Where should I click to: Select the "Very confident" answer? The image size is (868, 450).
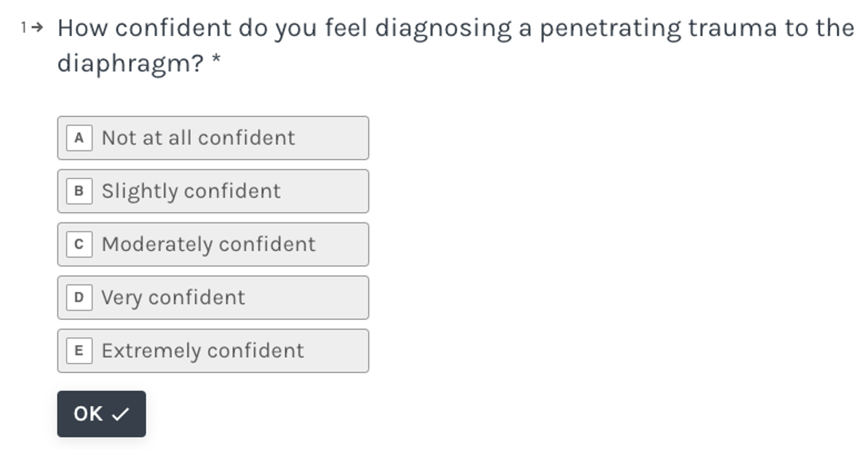point(213,298)
